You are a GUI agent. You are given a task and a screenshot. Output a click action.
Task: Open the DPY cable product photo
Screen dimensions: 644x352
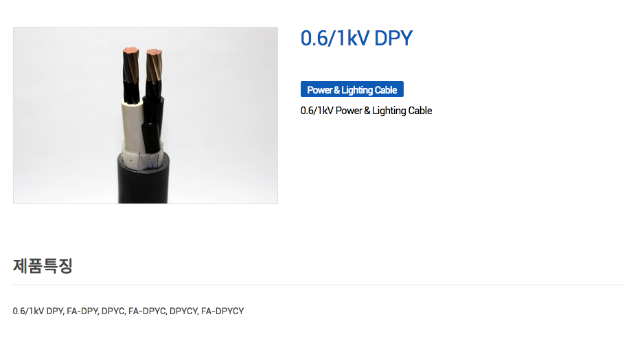pyautogui.click(x=146, y=115)
